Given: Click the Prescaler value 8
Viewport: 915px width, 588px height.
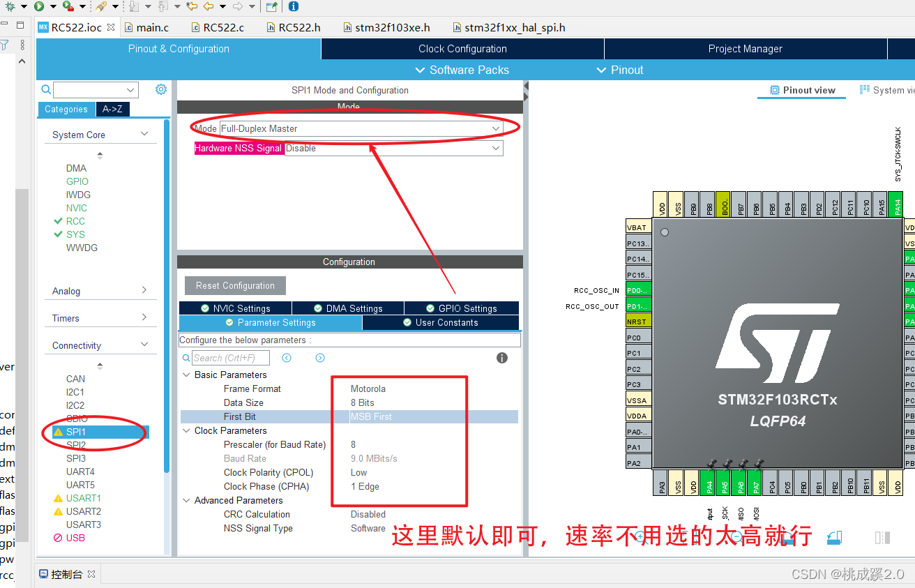Looking at the screenshot, I should [353, 444].
